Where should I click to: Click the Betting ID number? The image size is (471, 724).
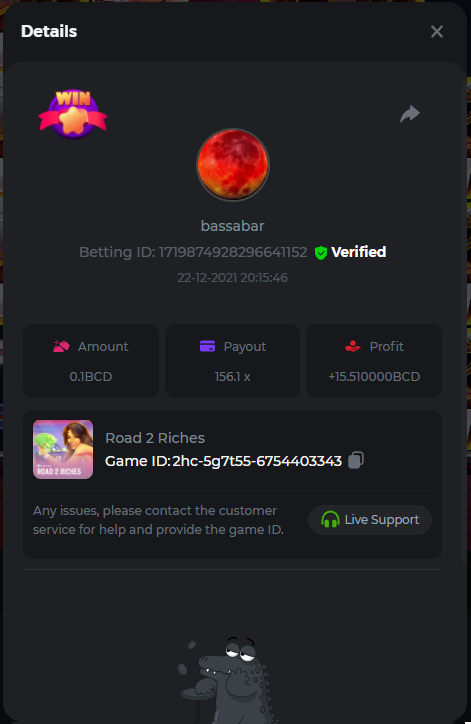(x=233, y=252)
